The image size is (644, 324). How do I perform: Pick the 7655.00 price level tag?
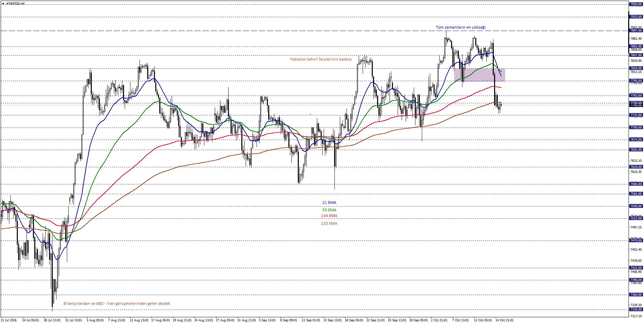click(636, 150)
